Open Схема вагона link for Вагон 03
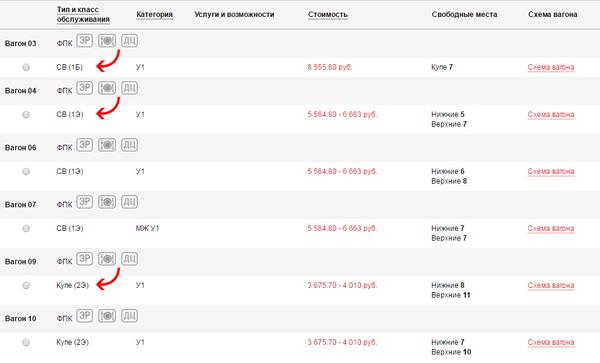The image size is (600, 363). click(551, 67)
